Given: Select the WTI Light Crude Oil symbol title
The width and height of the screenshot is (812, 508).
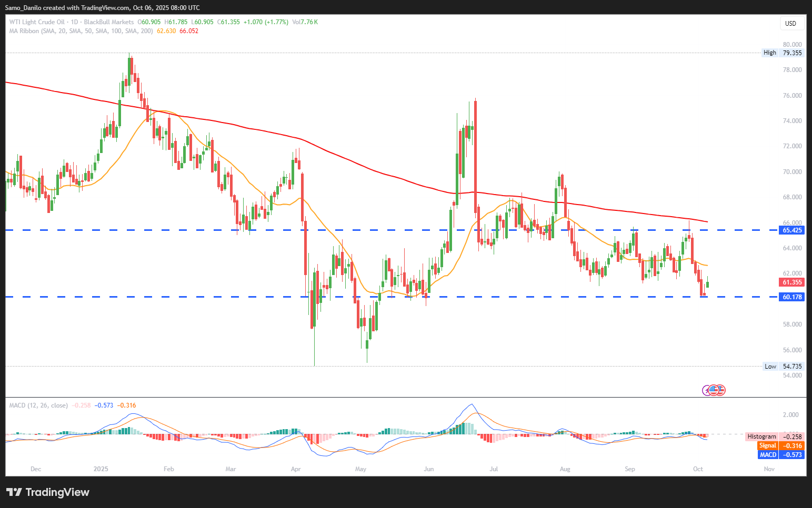Looking at the screenshot, I should pos(37,22).
